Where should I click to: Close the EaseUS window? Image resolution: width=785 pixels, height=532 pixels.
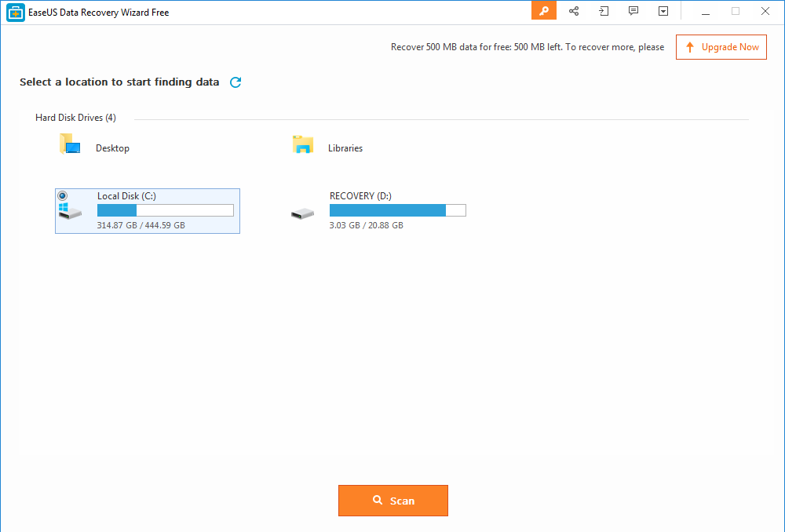[765, 12]
